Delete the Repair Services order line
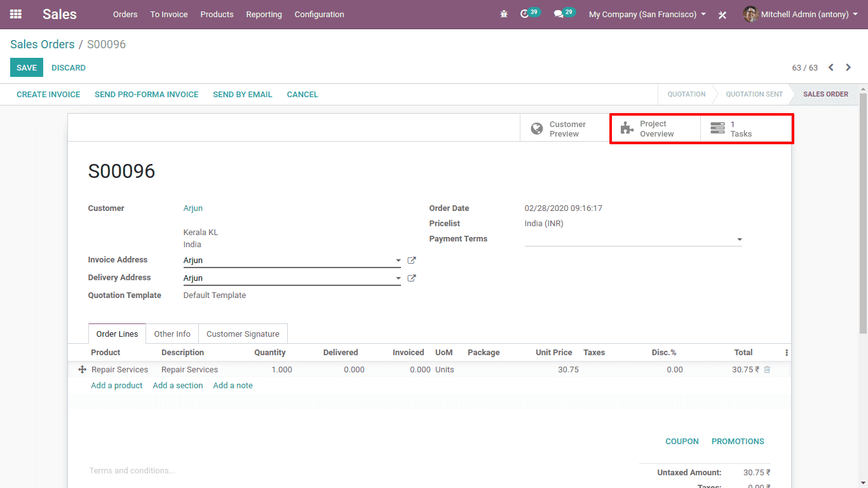 (767, 370)
